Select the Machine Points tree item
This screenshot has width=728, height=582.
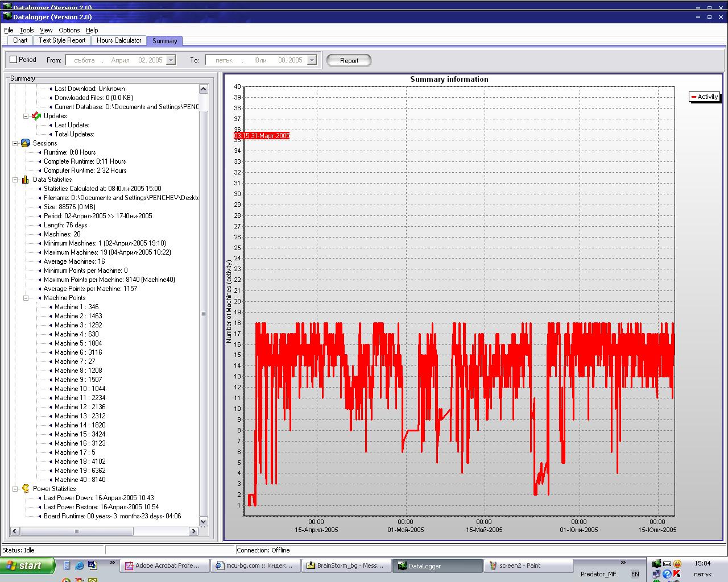[64, 298]
